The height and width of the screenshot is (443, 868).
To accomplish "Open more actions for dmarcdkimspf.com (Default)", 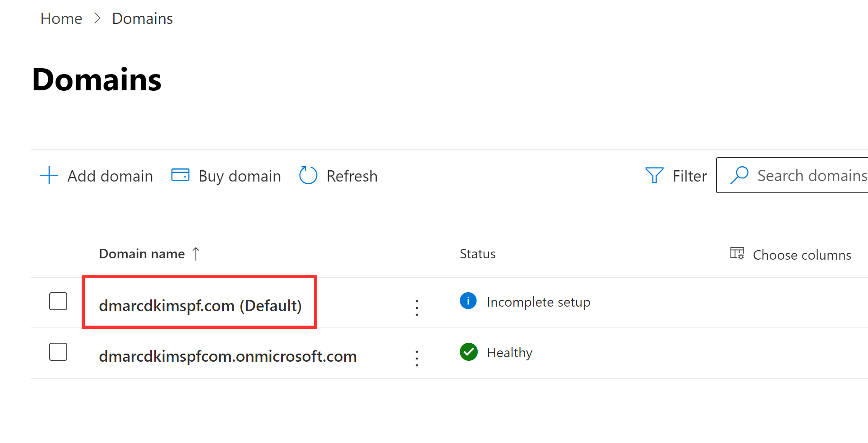I will (417, 308).
